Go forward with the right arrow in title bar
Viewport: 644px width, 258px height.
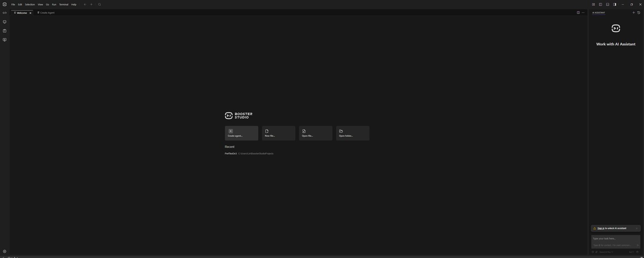[x=91, y=4]
